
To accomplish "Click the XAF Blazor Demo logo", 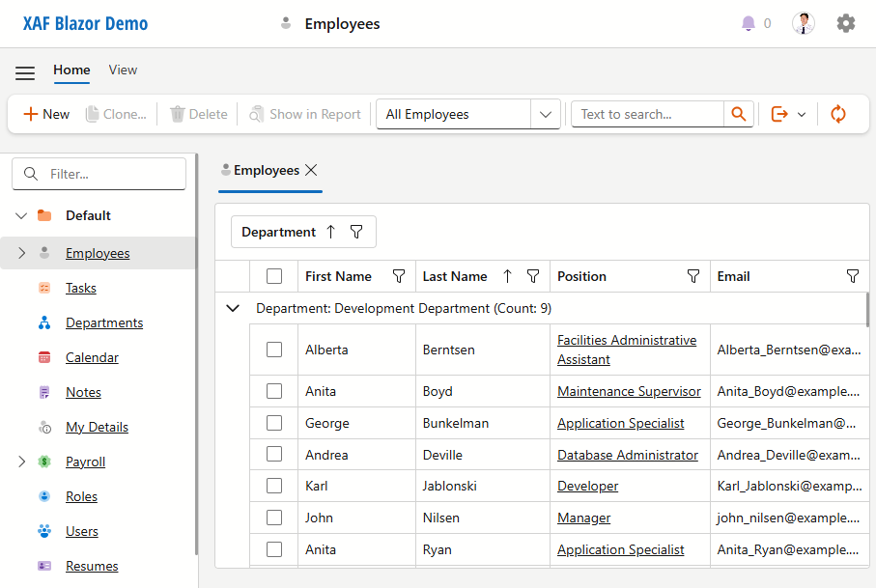I will 86,23.
